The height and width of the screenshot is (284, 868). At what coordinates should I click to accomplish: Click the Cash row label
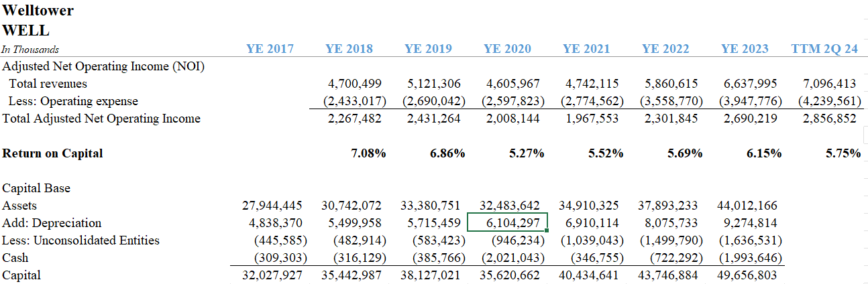15,258
